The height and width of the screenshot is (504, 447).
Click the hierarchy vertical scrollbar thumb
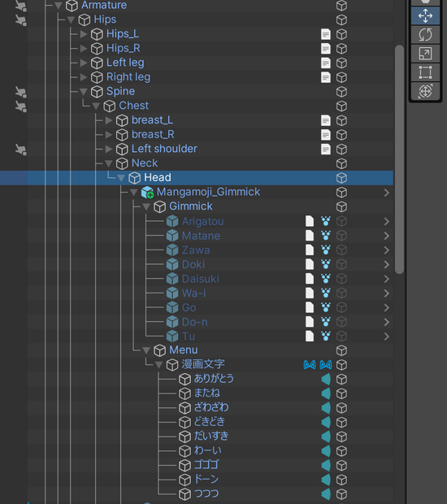pyautogui.click(x=399, y=159)
